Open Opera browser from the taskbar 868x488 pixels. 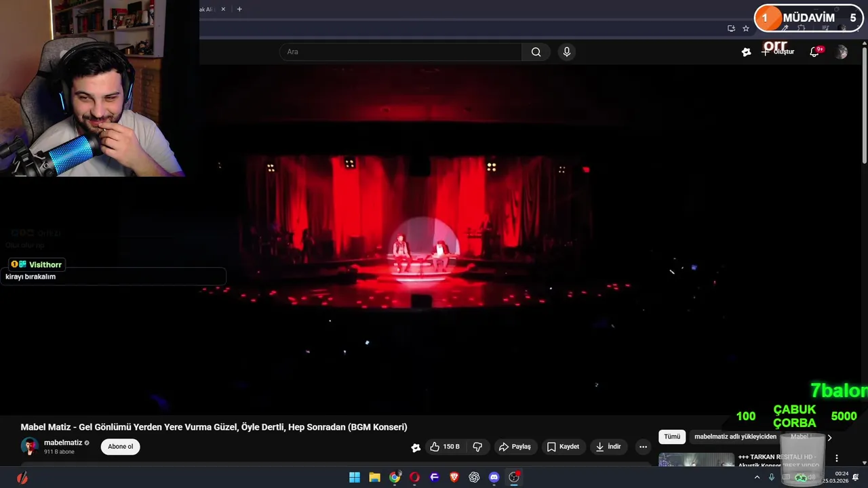click(414, 477)
